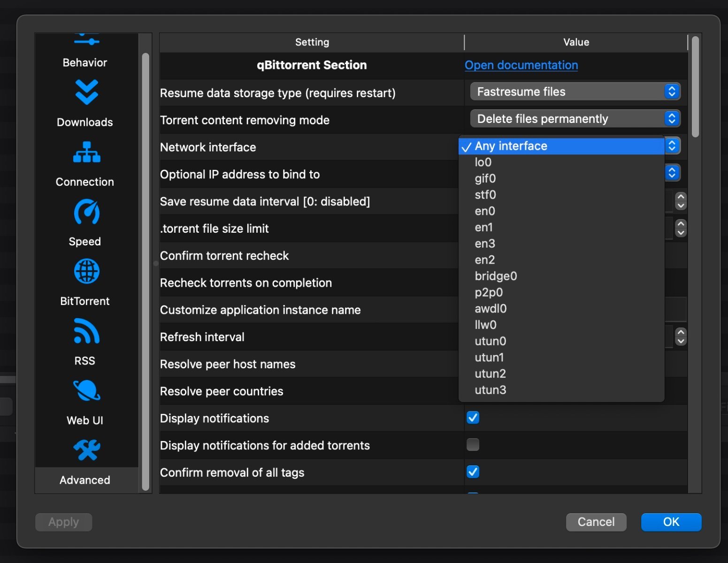Open the Torrent content removing mode dropdown
728x563 pixels.
point(575,119)
